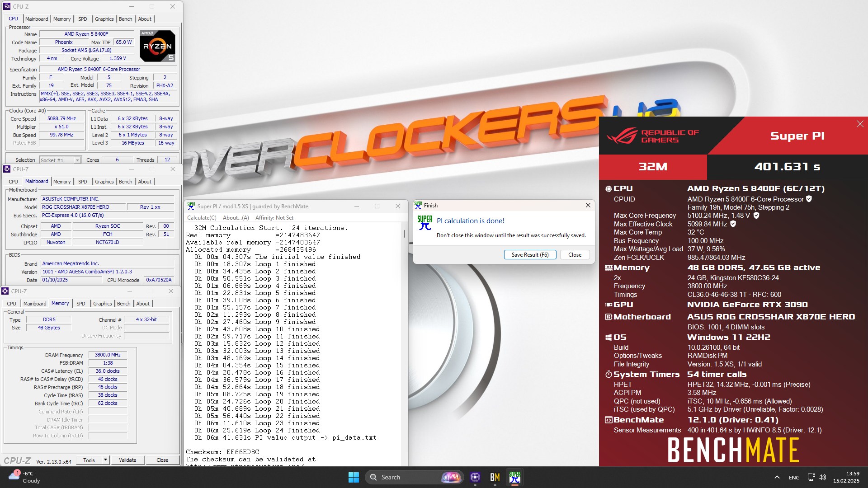This screenshot has height=488, width=868.
Task: Open About tab in top CPU-Z window
Action: coord(145,19)
